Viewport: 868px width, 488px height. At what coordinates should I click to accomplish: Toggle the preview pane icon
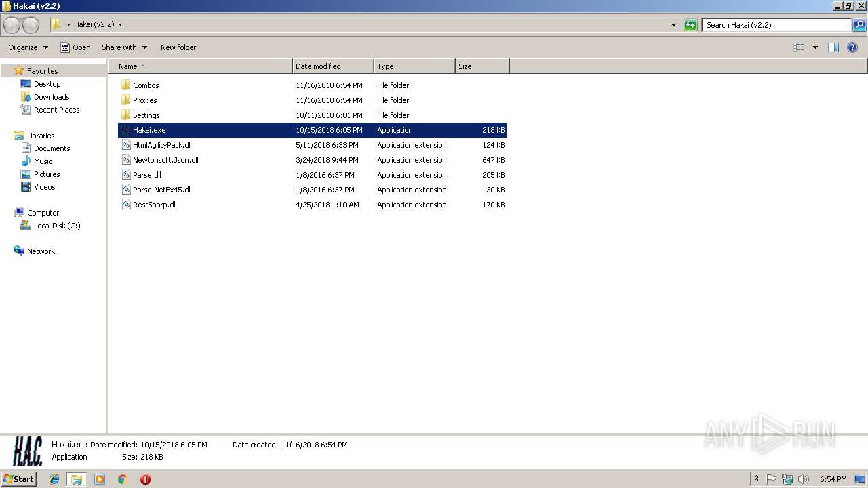833,47
